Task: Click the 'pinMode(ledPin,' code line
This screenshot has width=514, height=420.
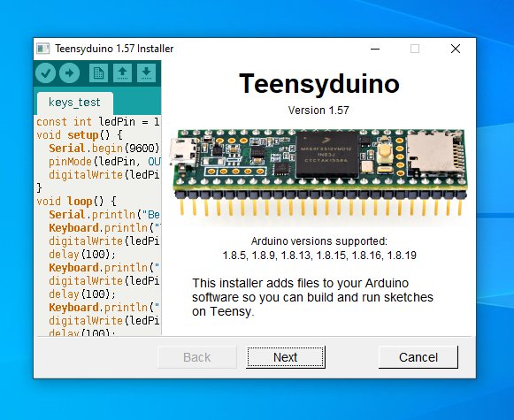Action: coord(104,162)
